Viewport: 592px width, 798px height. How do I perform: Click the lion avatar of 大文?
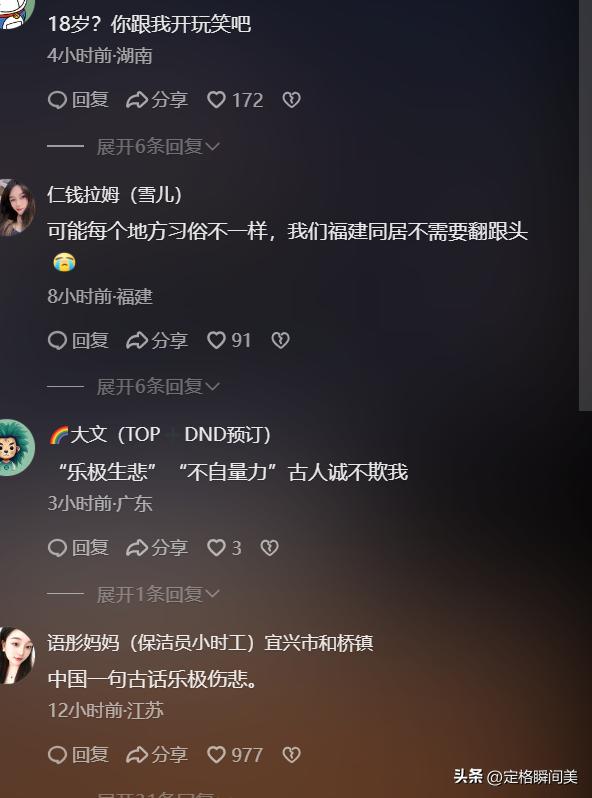click(16, 447)
